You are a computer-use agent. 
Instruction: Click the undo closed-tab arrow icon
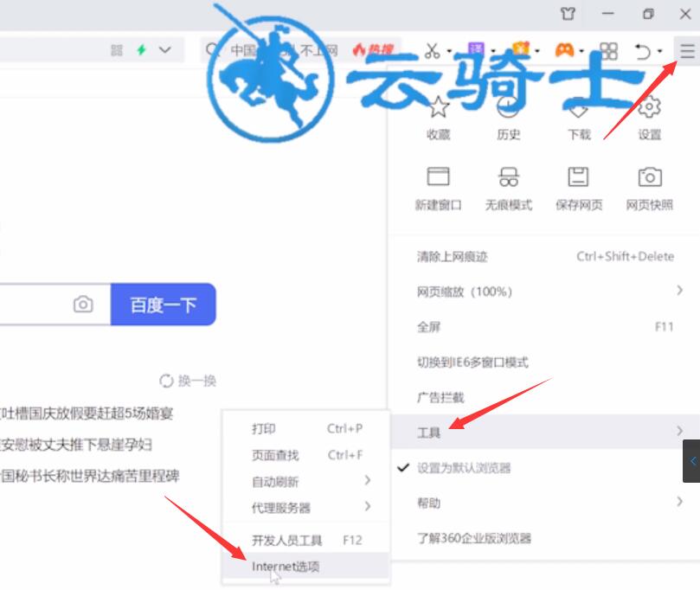pos(643,51)
